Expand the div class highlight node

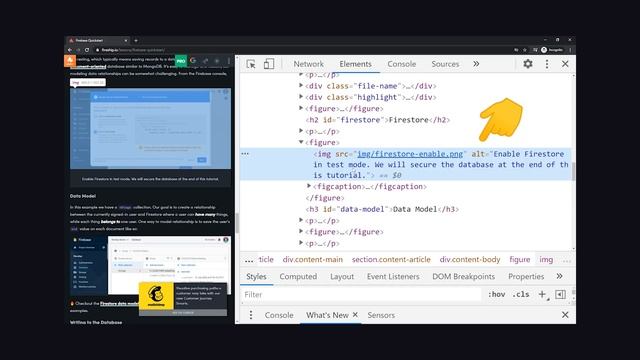(x=301, y=97)
